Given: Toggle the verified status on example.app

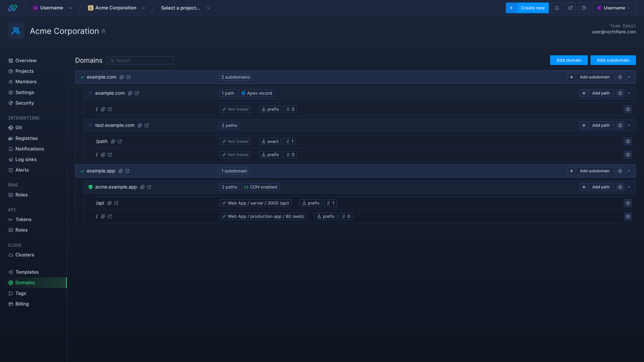Looking at the screenshot, I should (x=82, y=171).
